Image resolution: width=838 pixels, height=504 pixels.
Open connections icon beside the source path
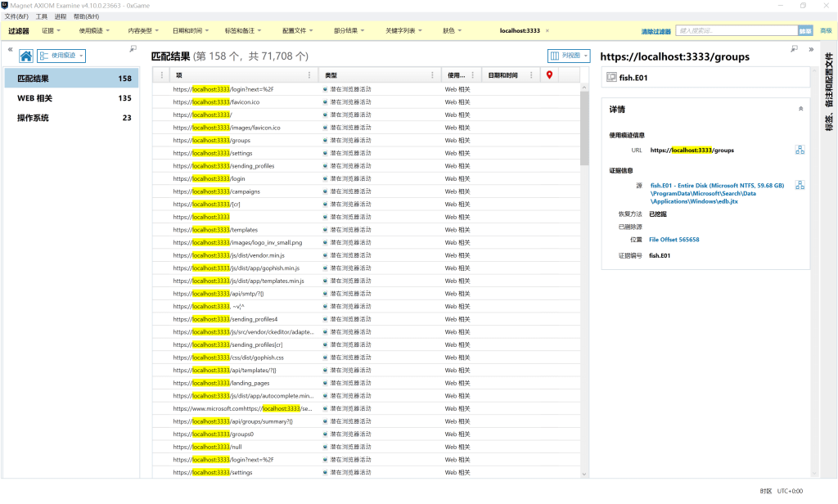point(800,185)
